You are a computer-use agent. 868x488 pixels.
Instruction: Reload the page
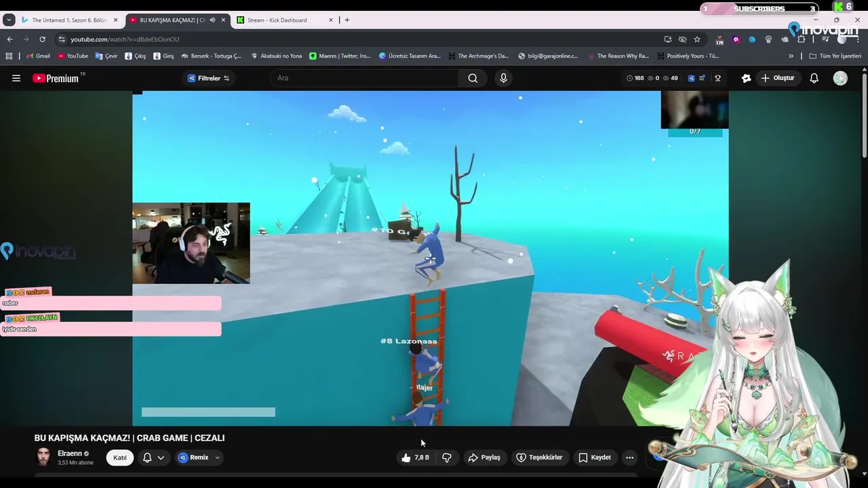pos(42,39)
